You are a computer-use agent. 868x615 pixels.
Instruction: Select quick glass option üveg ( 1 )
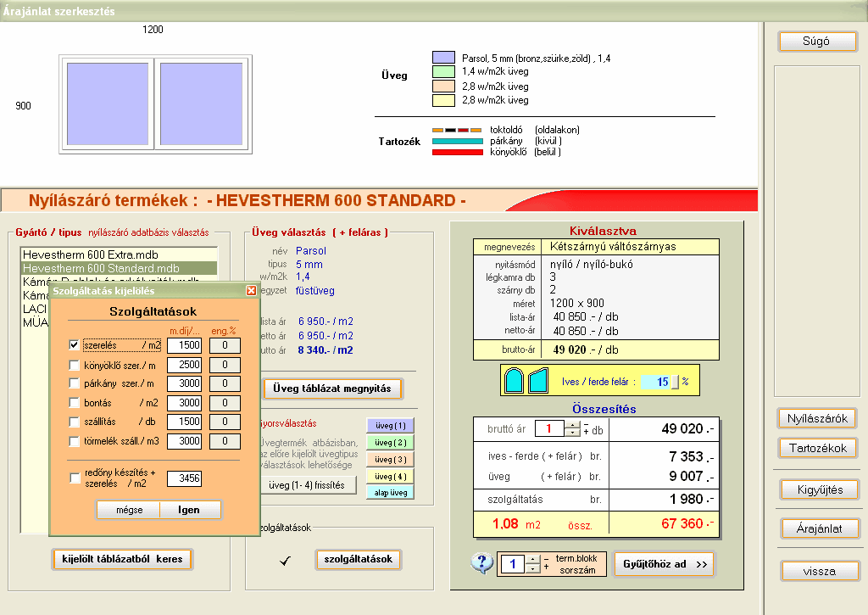click(390, 426)
